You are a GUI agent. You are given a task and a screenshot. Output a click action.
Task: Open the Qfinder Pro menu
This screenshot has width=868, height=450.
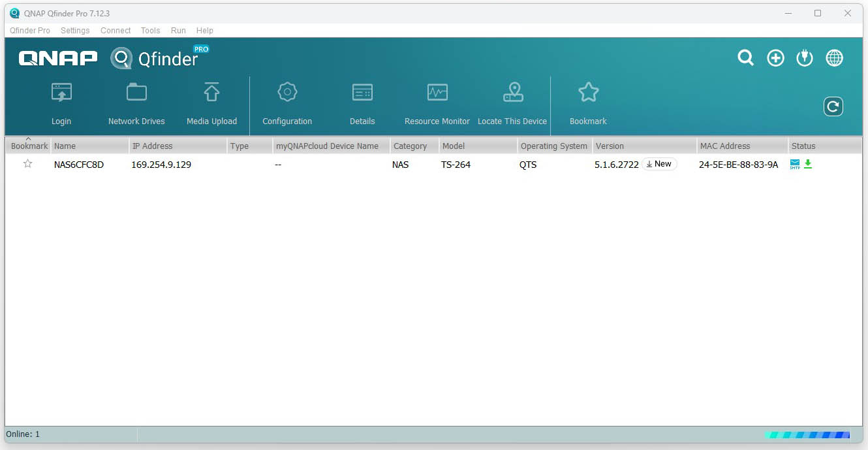coord(30,31)
